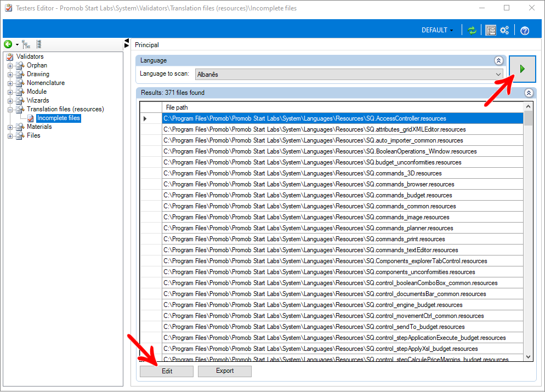Select the SQ.commands_budget.resources row
Image resolution: width=545 pixels, height=392 pixels.
coord(342,195)
